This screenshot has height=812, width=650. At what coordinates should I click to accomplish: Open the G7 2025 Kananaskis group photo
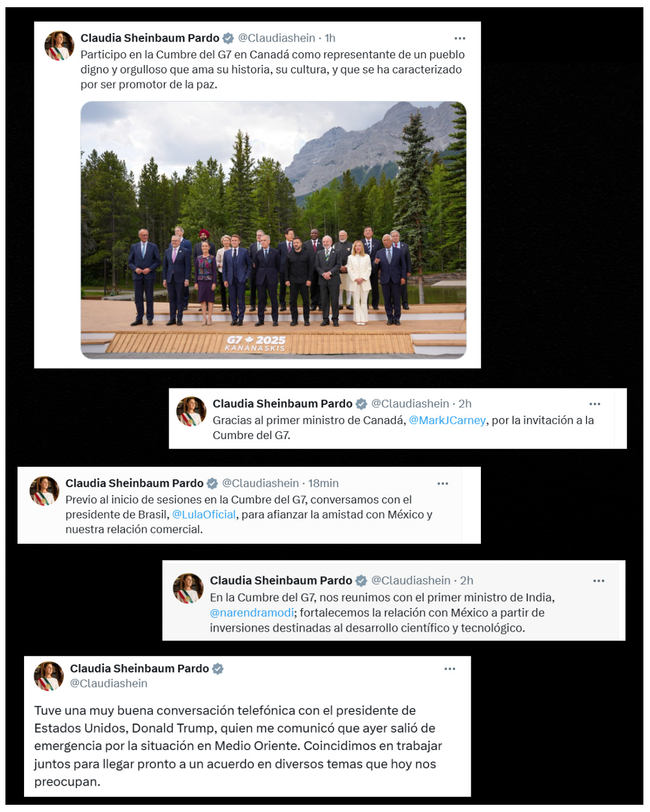[273, 230]
